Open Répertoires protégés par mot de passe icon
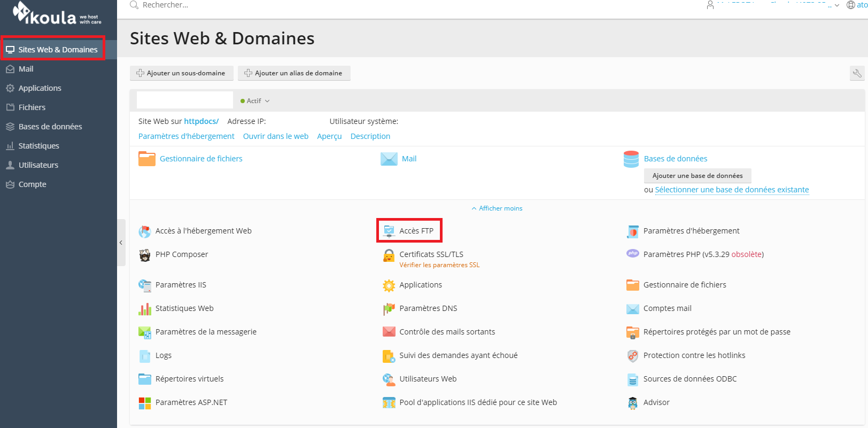 (x=633, y=332)
